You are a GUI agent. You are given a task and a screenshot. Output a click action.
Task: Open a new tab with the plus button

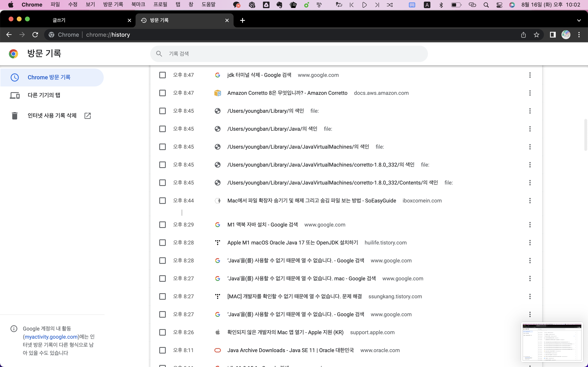242,20
